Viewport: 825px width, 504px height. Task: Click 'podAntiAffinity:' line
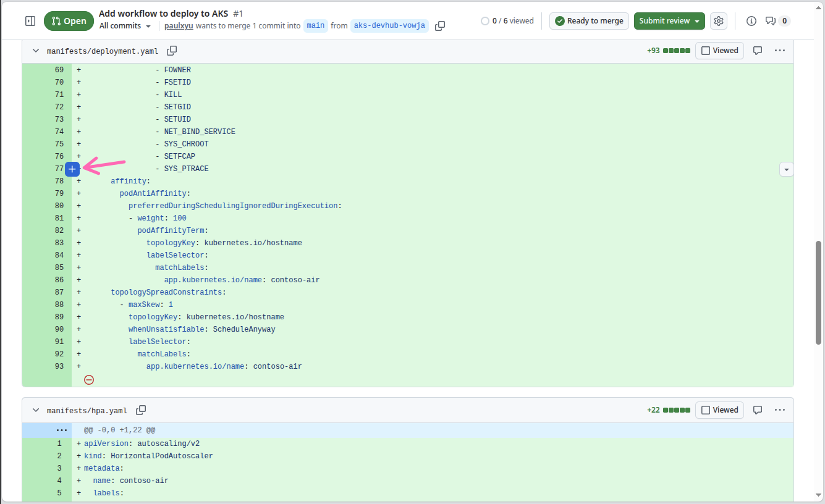pos(433,193)
